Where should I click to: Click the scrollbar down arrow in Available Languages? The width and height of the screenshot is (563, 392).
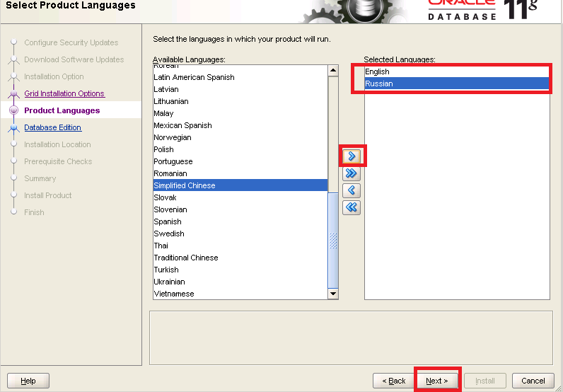(x=333, y=294)
